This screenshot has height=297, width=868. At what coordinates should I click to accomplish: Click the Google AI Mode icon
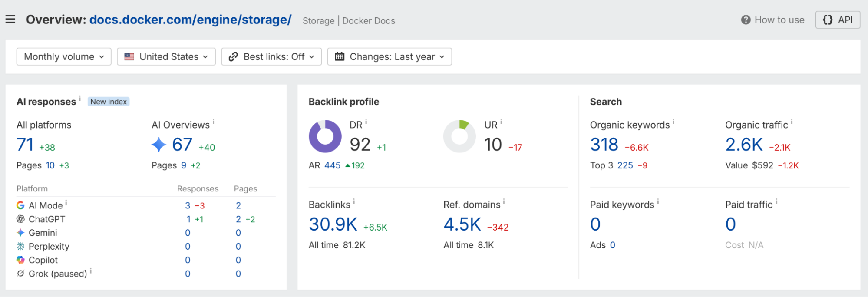pos(20,205)
